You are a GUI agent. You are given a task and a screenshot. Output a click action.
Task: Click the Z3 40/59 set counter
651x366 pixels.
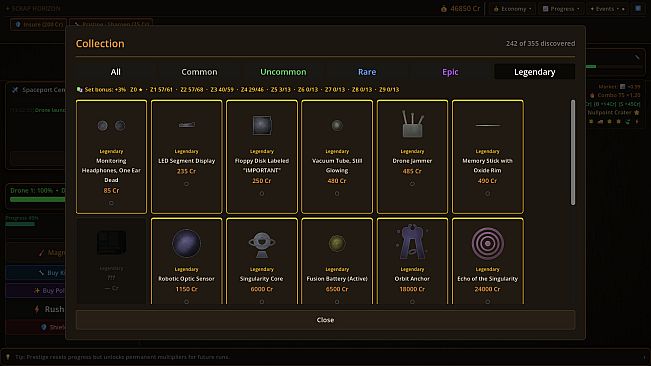coord(222,90)
